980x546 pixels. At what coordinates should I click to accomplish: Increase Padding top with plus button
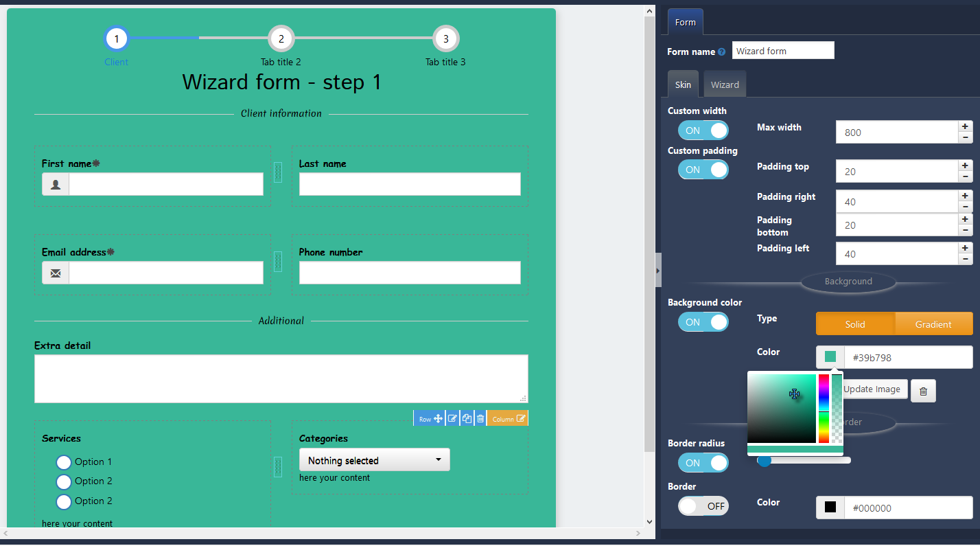click(x=966, y=166)
